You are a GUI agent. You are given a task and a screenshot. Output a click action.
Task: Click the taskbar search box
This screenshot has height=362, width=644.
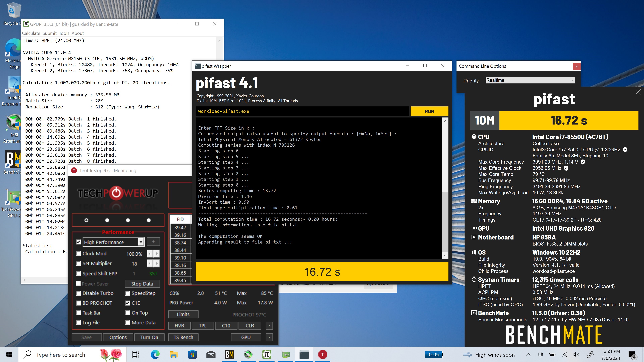point(72,354)
